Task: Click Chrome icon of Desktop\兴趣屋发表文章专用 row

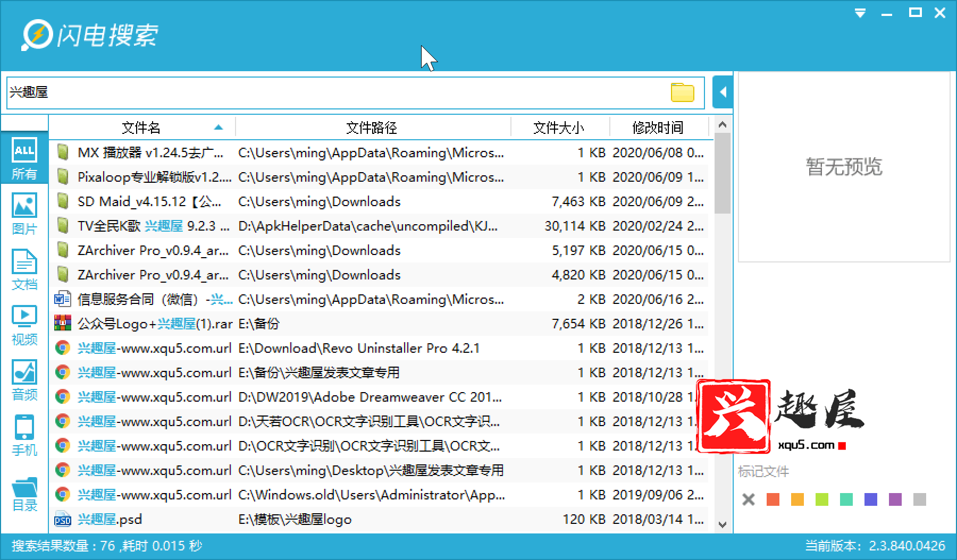Action: (63, 470)
